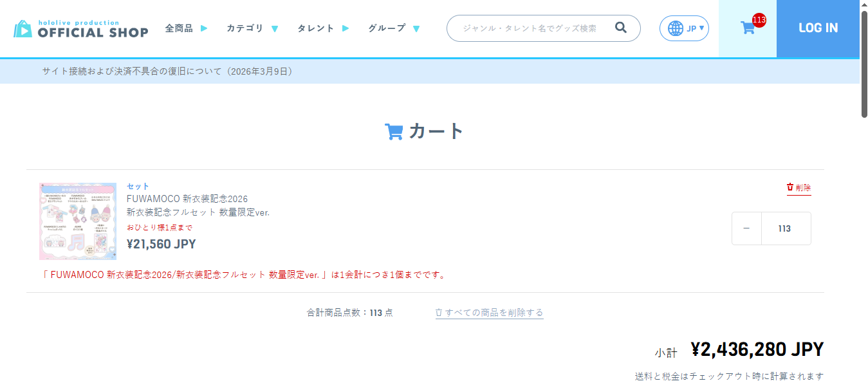Open the タレント menu
Image resolution: width=868 pixels, height=390 pixels.
click(x=323, y=28)
